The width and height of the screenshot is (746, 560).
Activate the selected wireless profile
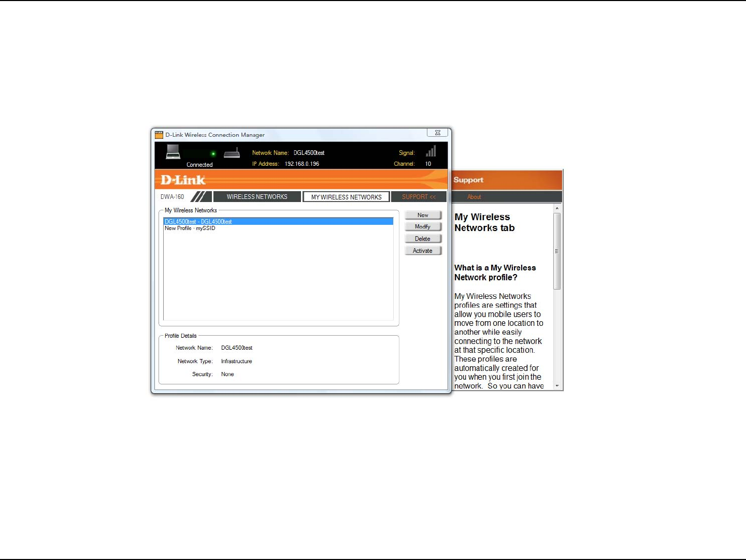423,251
